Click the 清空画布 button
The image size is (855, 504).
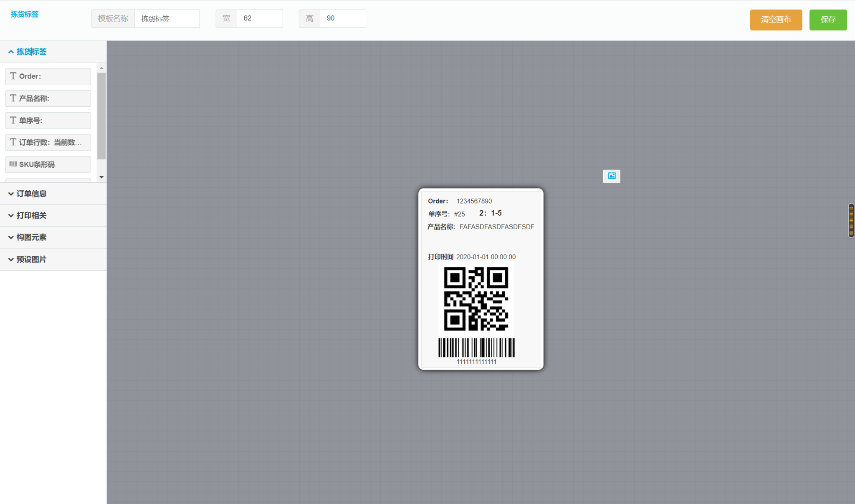click(x=776, y=20)
